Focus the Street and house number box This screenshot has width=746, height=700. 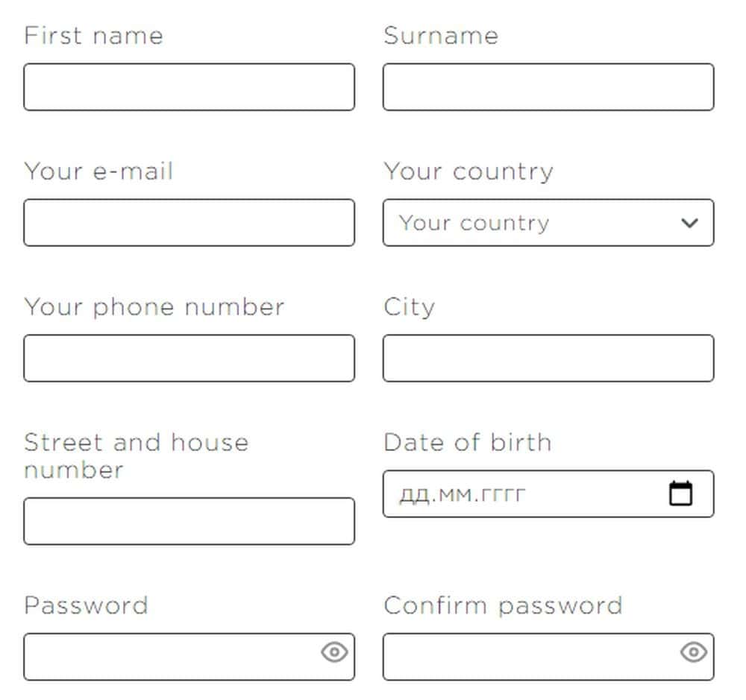189,522
